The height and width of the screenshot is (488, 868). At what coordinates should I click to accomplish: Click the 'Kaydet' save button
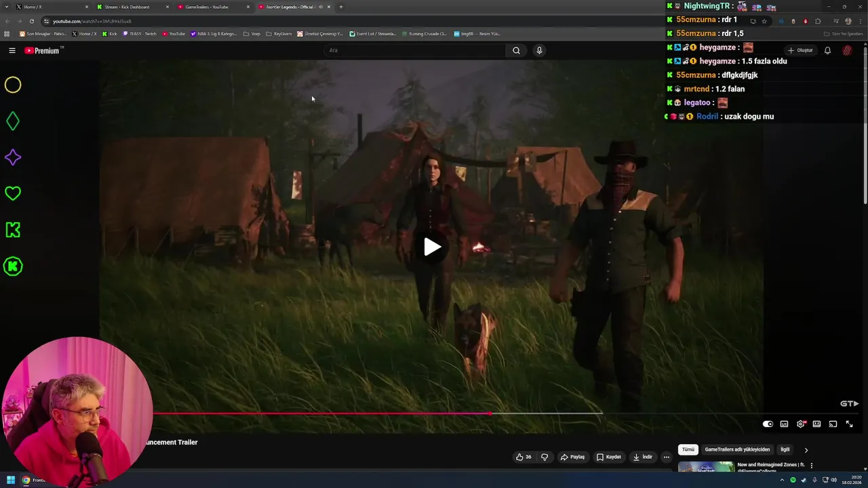point(609,457)
